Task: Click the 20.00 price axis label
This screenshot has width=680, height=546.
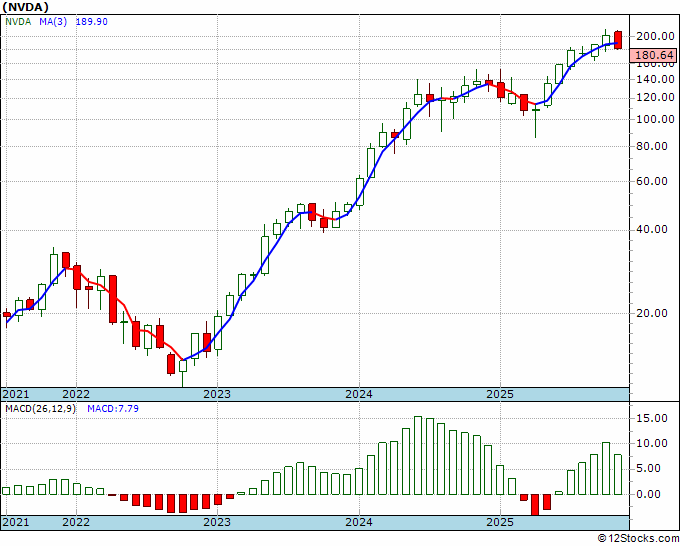Action: tap(652, 313)
